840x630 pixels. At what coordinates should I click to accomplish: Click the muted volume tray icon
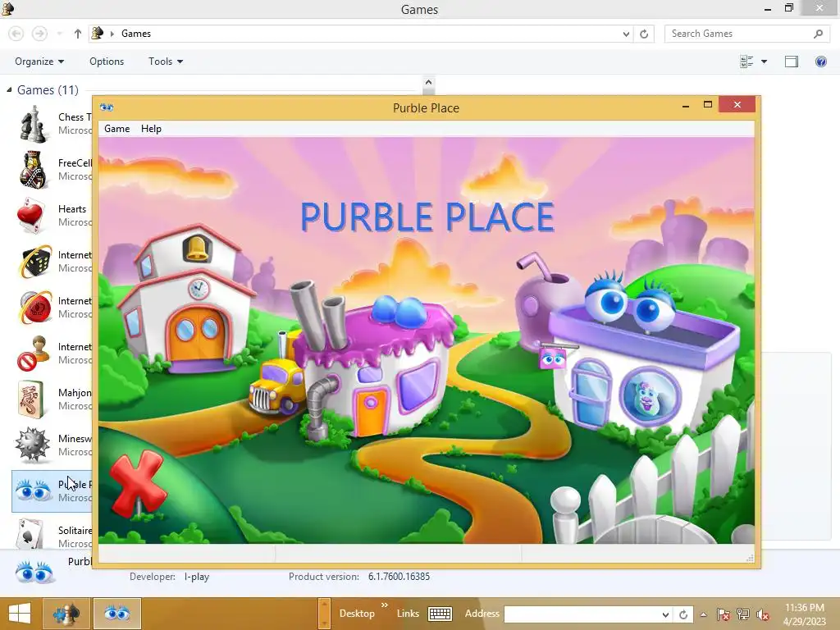(763, 614)
